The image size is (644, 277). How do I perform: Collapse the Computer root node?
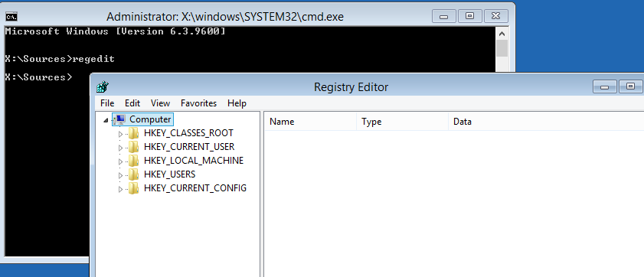coord(106,120)
